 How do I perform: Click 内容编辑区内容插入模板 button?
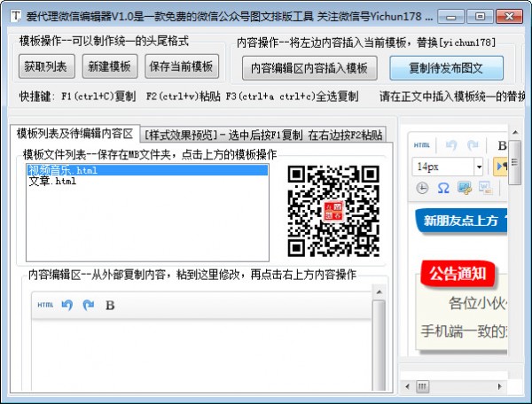309,67
